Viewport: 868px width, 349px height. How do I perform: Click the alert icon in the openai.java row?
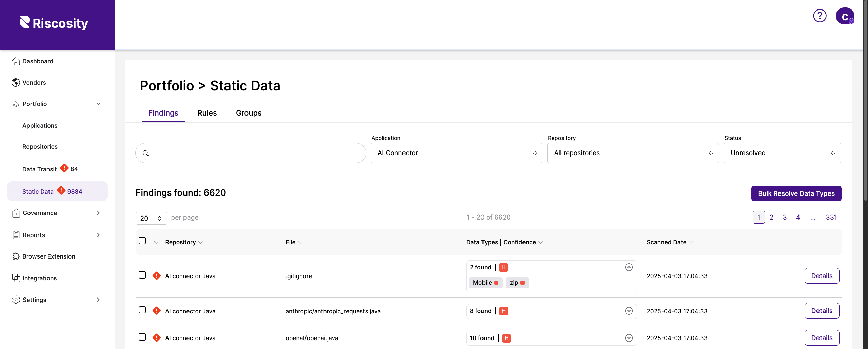[157, 338]
